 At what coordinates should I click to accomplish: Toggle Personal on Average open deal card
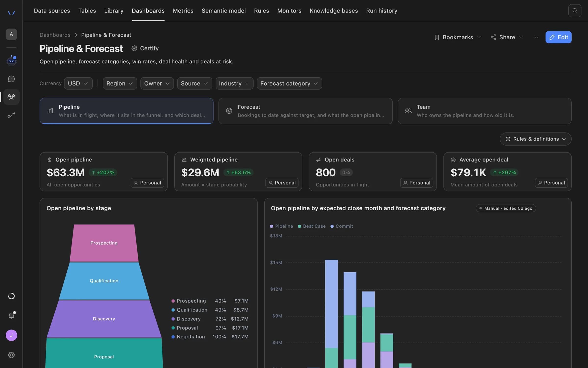click(x=551, y=183)
